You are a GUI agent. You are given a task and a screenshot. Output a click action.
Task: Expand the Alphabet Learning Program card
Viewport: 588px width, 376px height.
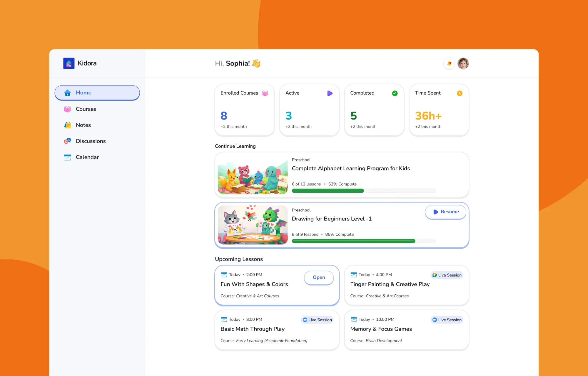point(342,174)
